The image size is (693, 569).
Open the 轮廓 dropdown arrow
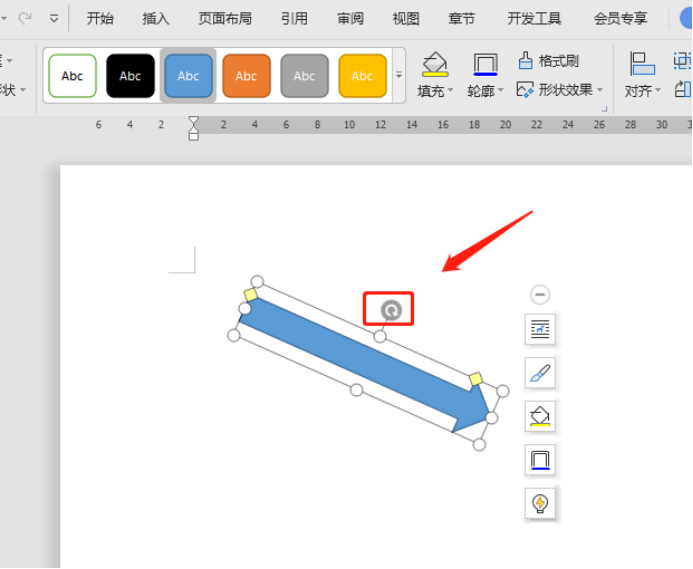coord(501,91)
